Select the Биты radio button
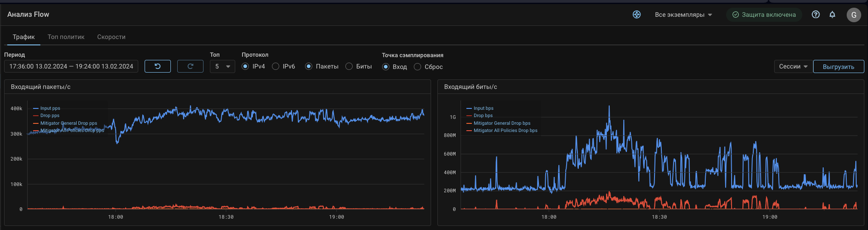 click(349, 67)
